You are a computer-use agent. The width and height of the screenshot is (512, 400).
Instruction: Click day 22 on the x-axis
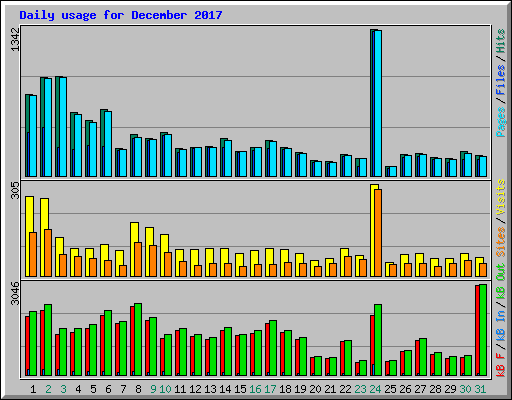coord(345,389)
